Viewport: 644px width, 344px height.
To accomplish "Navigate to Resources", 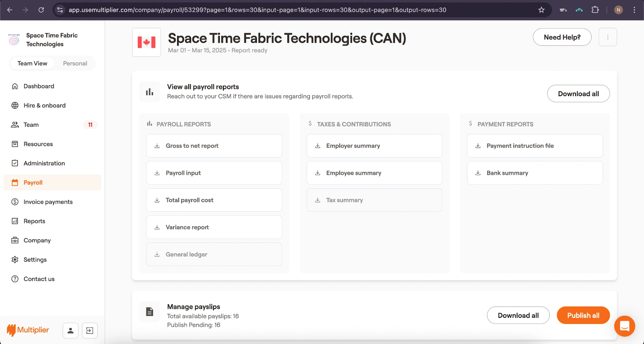I will (52, 144).
